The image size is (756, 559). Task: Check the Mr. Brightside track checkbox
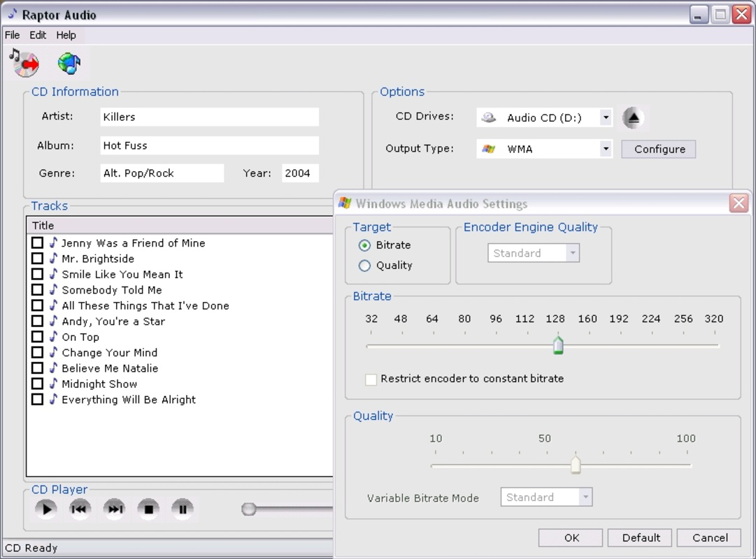click(x=37, y=258)
